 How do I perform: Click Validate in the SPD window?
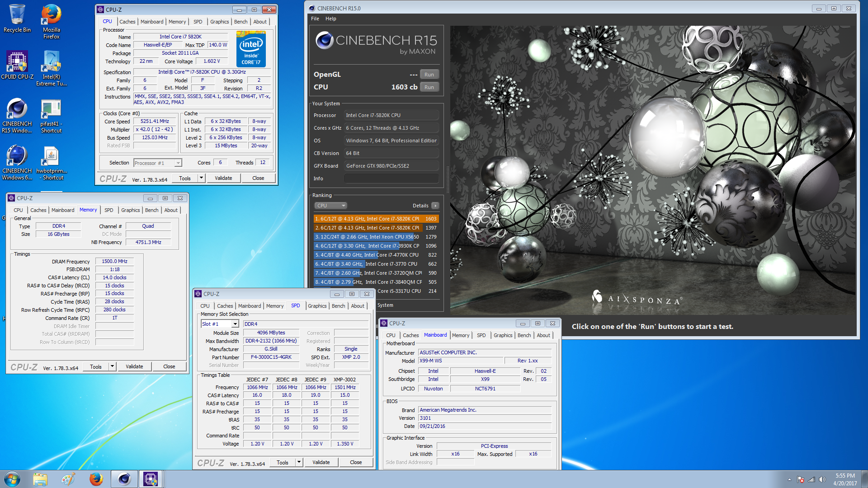coord(321,462)
